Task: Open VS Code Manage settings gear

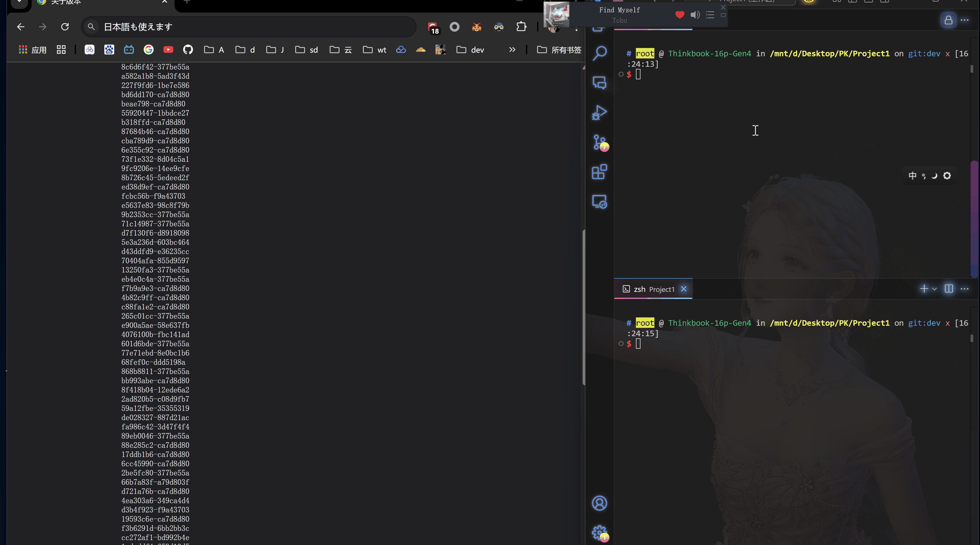Action: pyautogui.click(x=600, y=533)
